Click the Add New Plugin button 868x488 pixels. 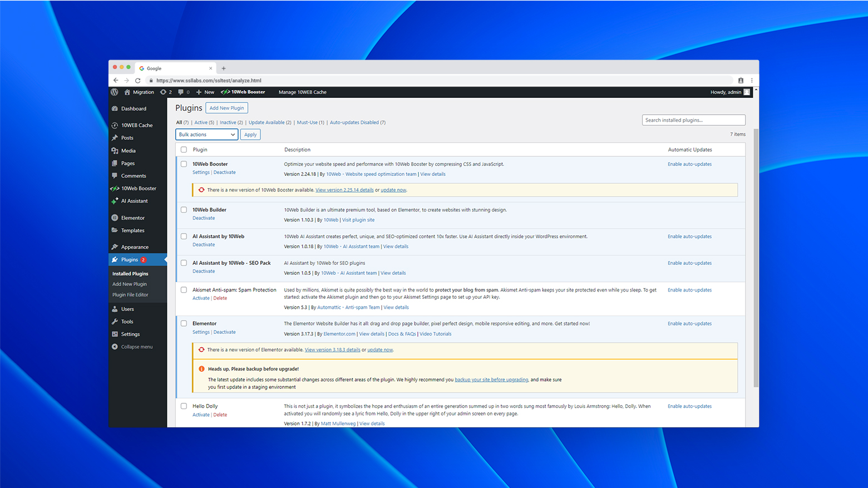226,107
